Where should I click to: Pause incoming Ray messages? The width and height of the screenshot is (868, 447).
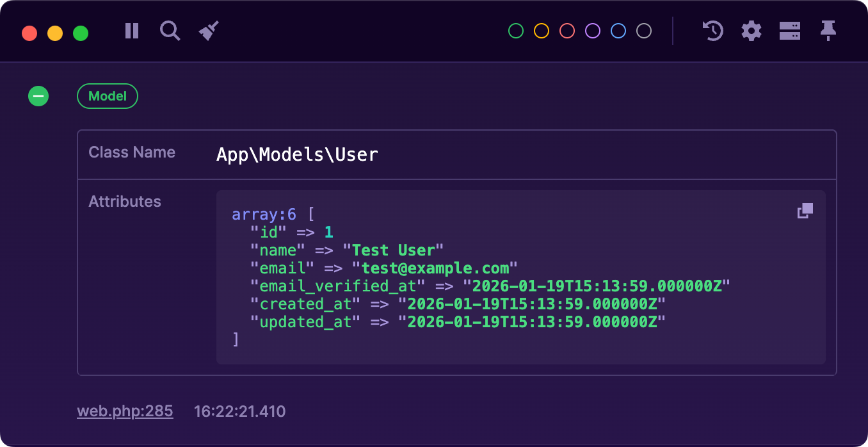click(131, 31)
